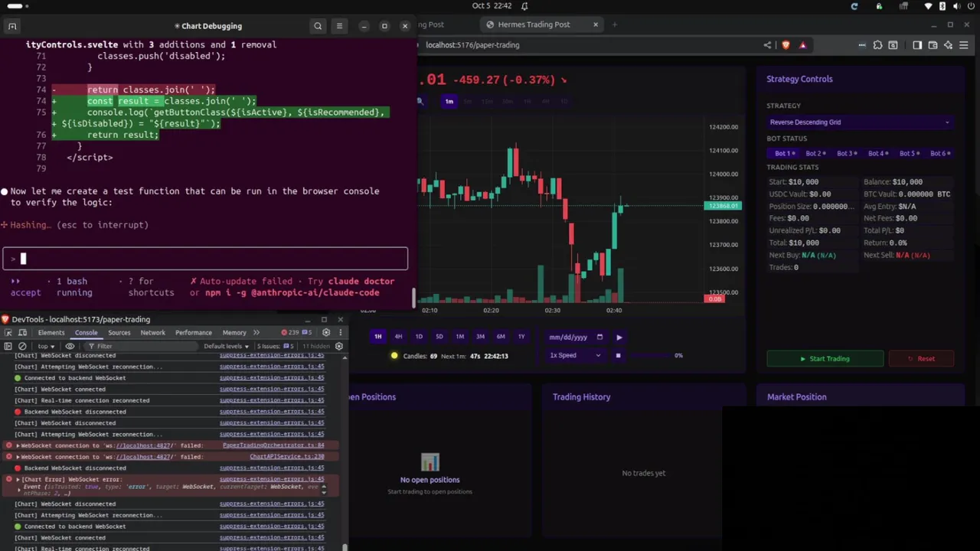Select Bot 4 in Bot Status
980x551 pixels.
pyautogui.click(x=877, y=153)
